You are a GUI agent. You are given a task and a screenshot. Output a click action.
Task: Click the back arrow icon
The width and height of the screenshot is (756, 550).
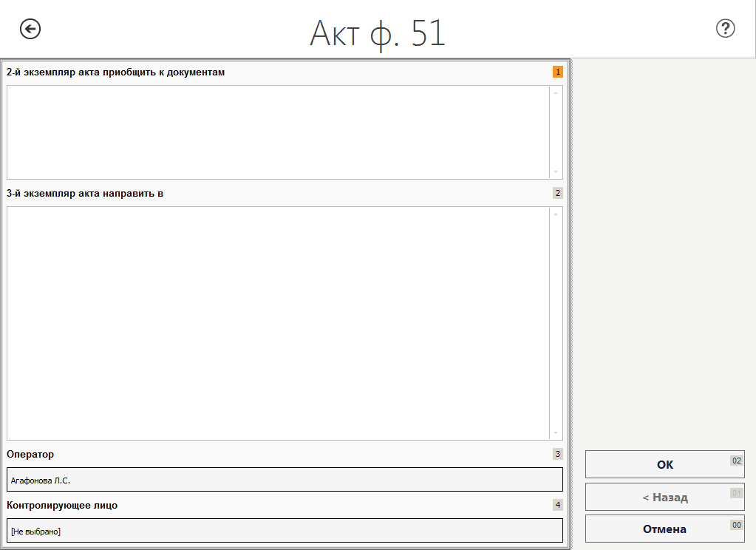[30, 29]
